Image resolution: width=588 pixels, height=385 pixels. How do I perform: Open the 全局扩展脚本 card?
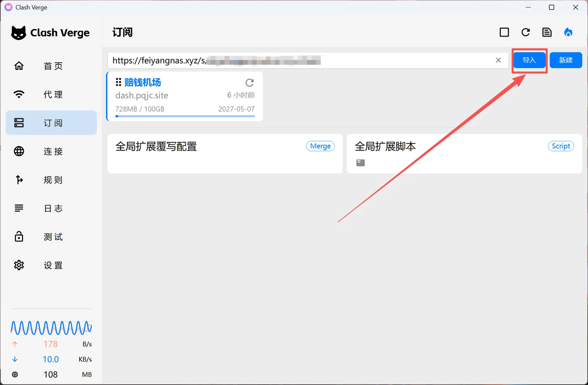(465, 154)
